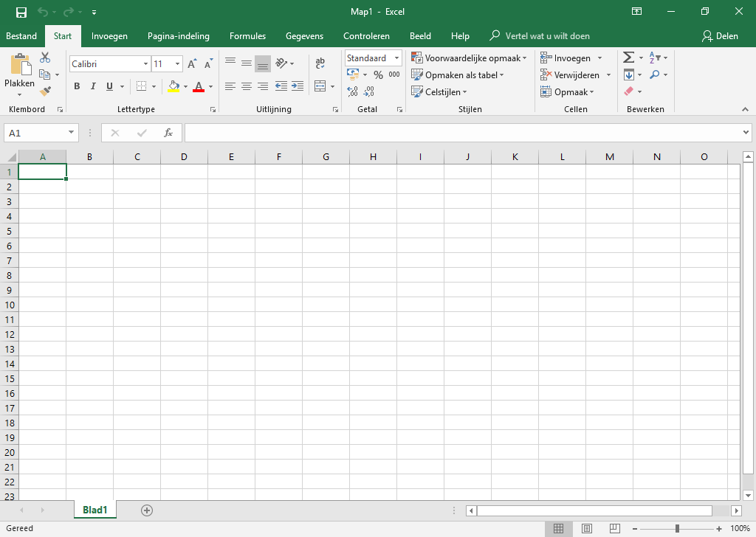Click inside the formula bar field

coord(462,133)
